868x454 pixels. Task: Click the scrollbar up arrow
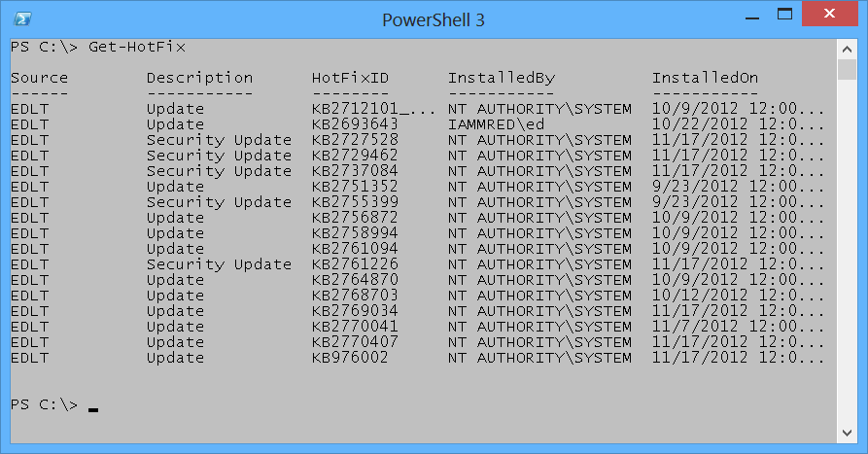point(846,49)
